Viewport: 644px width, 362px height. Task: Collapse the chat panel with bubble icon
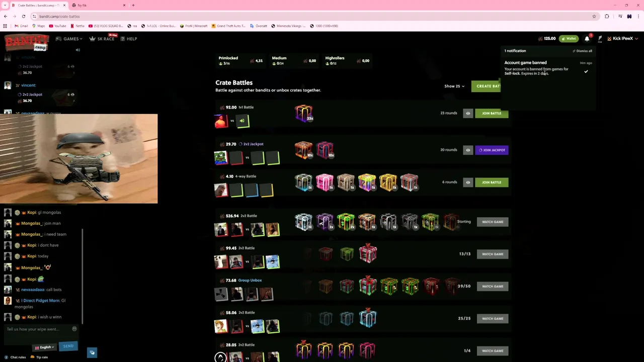click(x=92, y=352)
